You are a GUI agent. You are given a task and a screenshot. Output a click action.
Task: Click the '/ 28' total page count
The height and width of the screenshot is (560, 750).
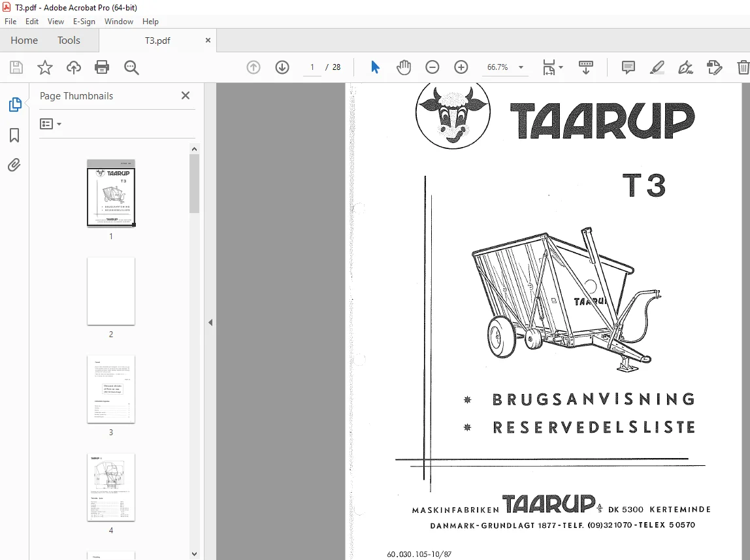333,67
